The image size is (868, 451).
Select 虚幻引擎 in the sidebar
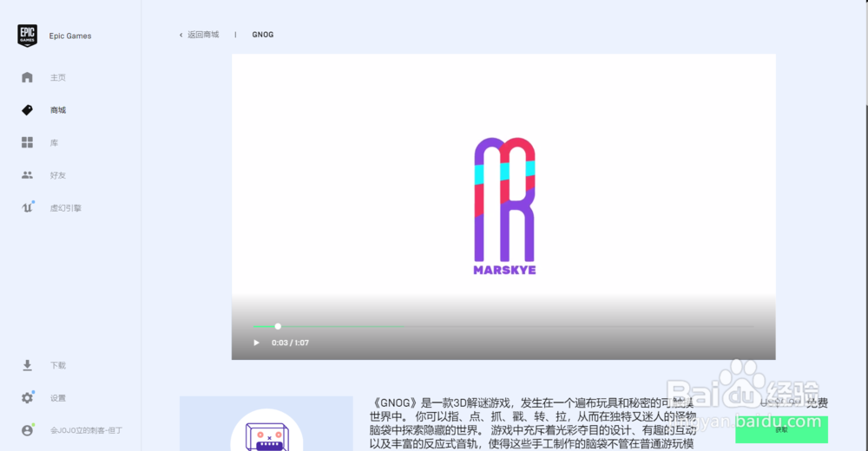pos(65,208)
